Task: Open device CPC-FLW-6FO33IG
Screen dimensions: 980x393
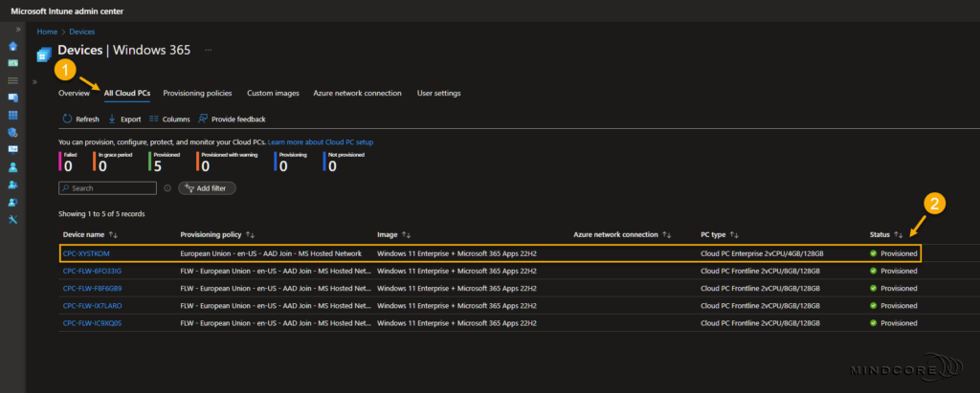Action: point(92,271)
